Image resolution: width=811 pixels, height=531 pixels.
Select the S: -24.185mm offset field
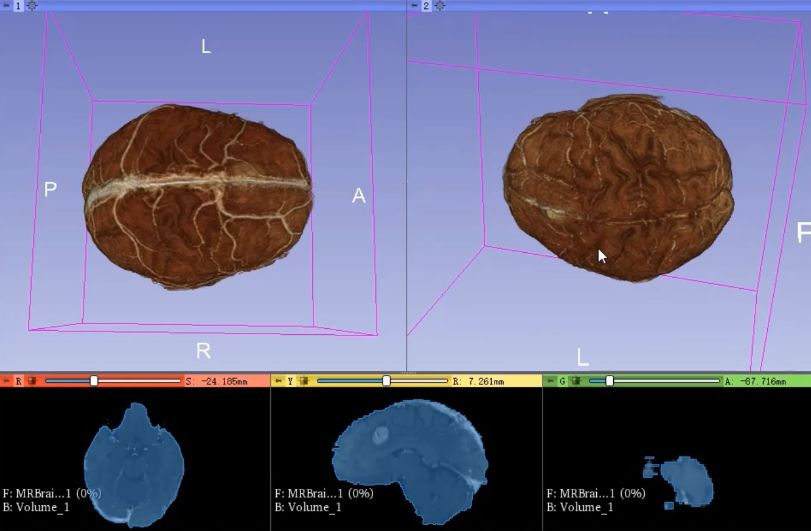point(225,381)
